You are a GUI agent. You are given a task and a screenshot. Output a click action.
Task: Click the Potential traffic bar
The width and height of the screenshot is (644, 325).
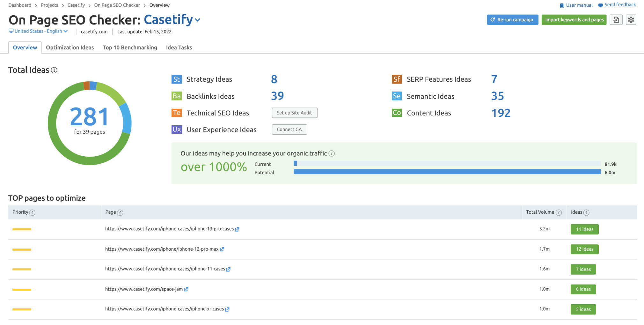pyautogui.click(x=447, y=172)
